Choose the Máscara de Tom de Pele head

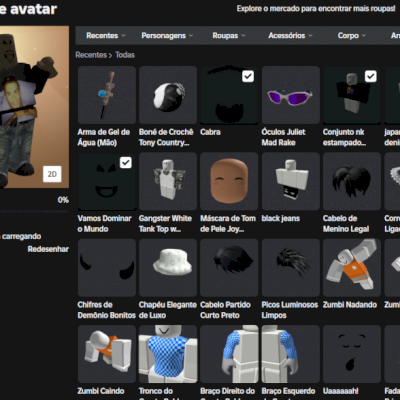click(x=229, y=181)
